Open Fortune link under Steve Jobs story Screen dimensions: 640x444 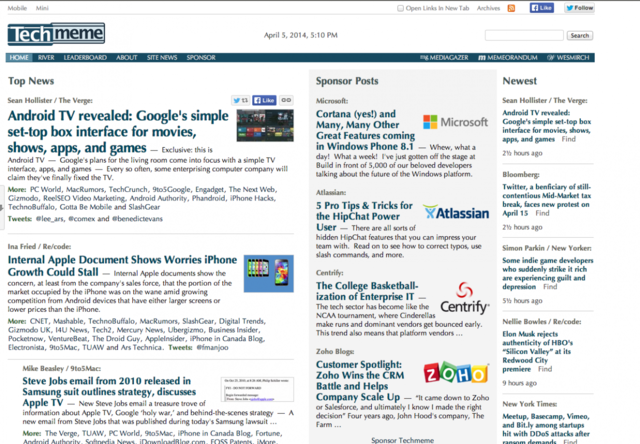coord(268,433)
